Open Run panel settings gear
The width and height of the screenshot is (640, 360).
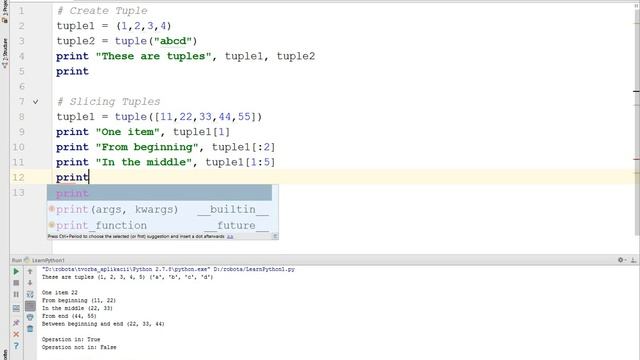click(621, 260)
